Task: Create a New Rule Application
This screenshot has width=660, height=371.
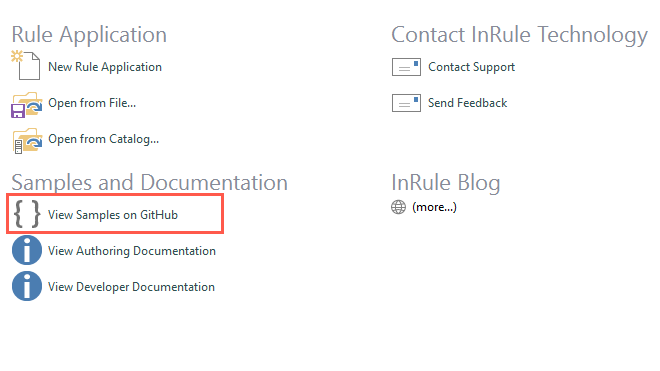Action: click(105, 67)
